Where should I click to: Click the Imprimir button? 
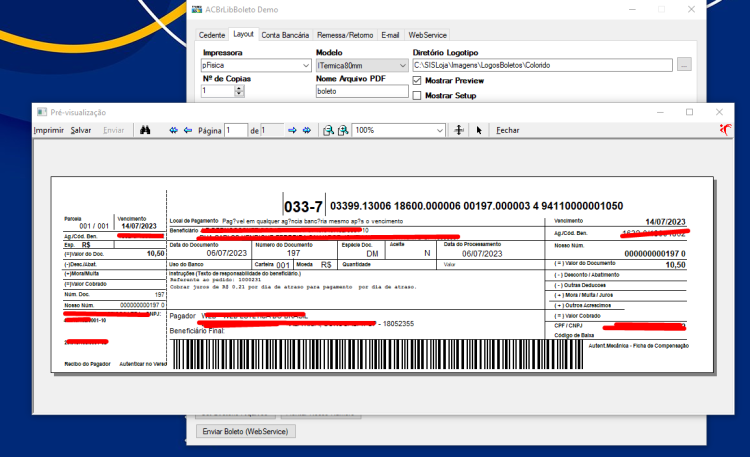coord(48,130)
